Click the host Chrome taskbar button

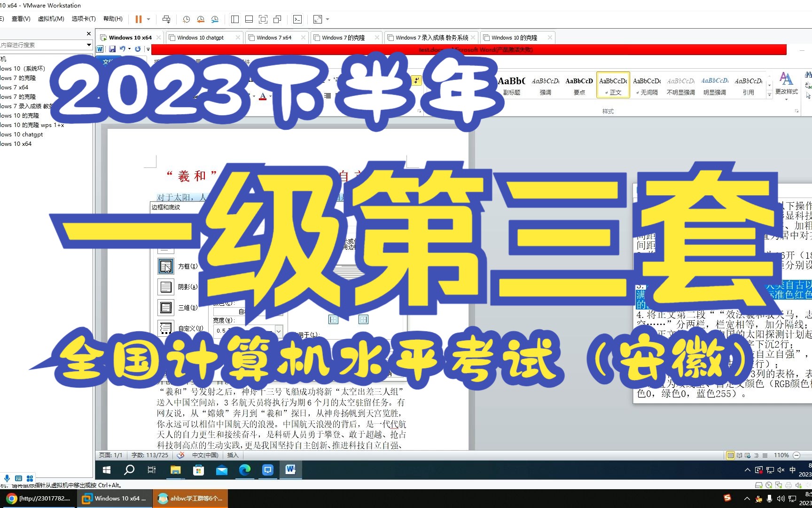pos(39,499)
